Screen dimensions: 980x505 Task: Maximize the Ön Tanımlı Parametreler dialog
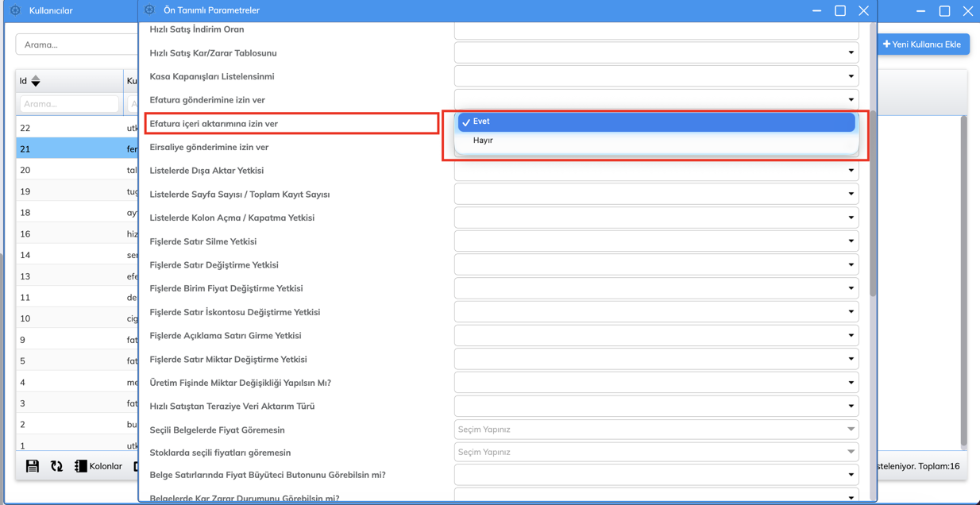(839, 10)
